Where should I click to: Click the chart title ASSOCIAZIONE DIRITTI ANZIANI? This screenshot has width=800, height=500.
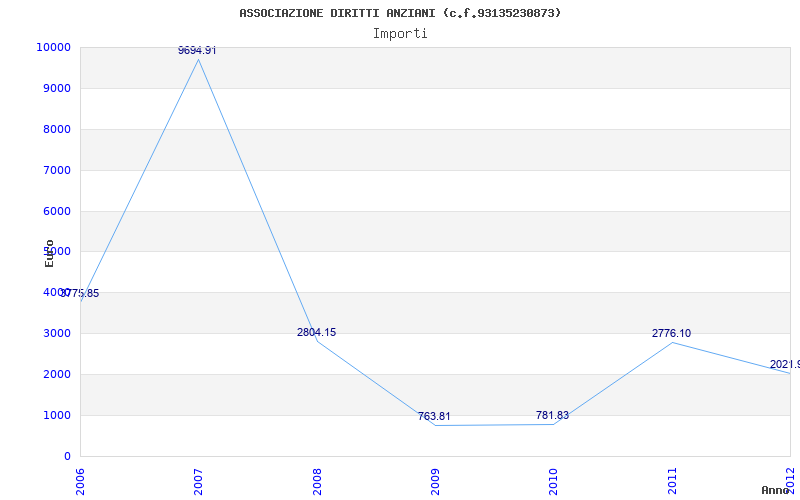(400, 13)
